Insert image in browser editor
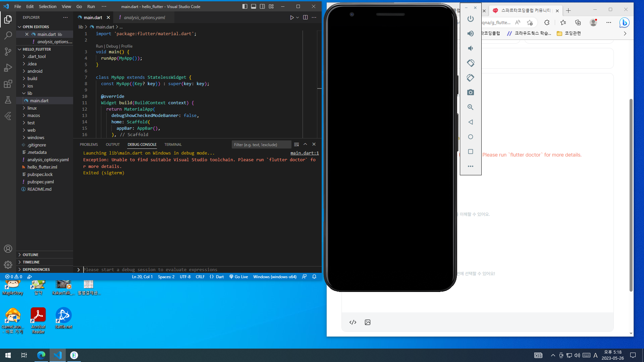The height and width of the screenshot is (362, 644). 368,322
